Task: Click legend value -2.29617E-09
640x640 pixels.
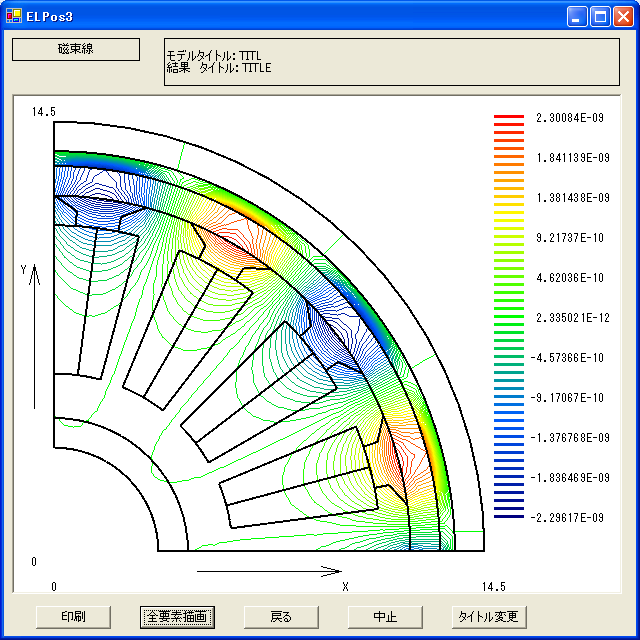Action: pos(567,518)
